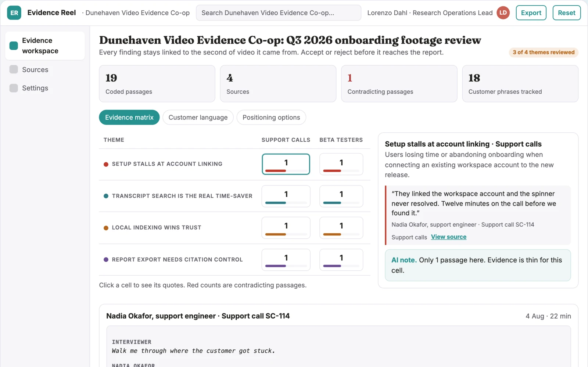588x367 pixels.
Task: Select Beta Testers cell for Transcript search row
Action: coord(341,196)
